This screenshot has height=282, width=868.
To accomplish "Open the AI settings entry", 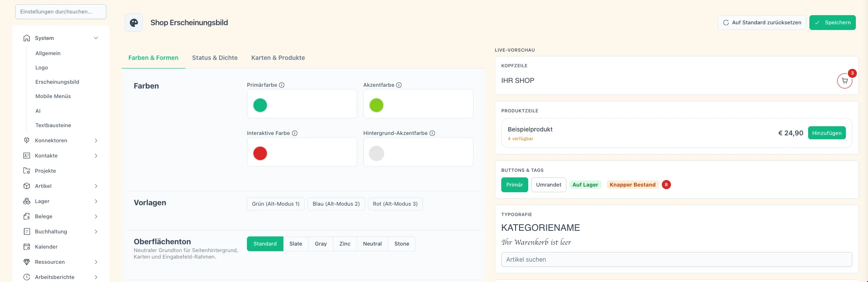I will coord(38,111).
